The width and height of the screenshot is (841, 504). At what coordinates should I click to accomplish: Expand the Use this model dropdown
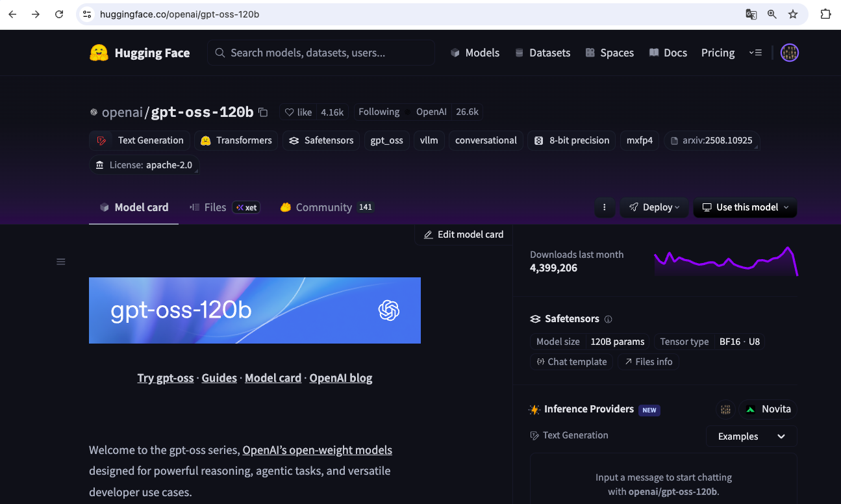tap(745, 207)
